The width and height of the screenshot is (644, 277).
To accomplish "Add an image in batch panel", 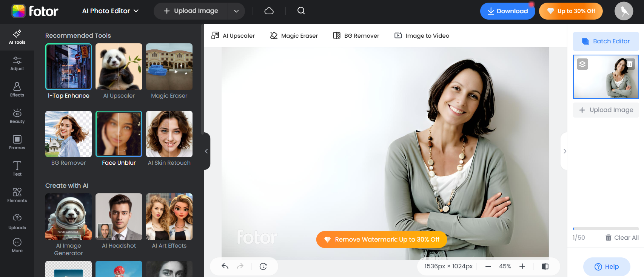I will (606, 110).
